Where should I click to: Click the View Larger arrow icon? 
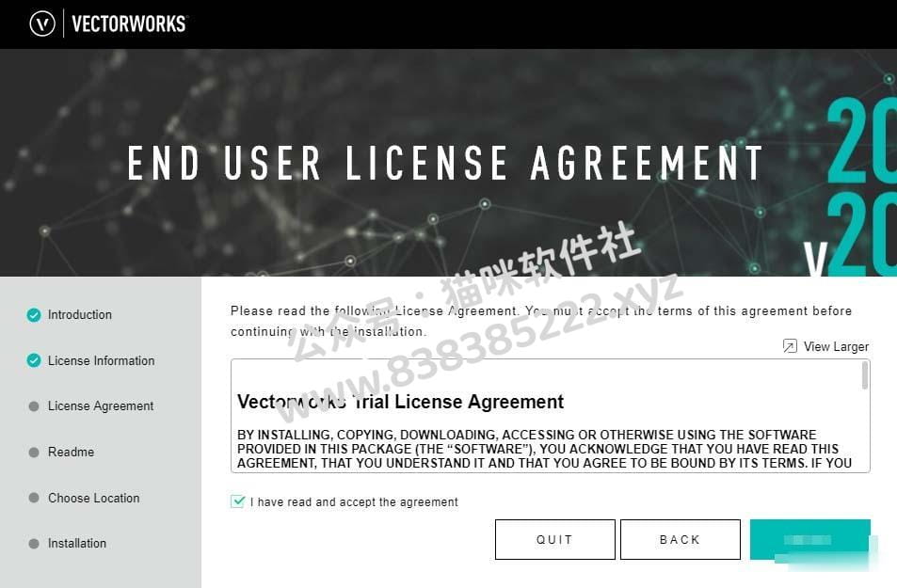(790, 346)
